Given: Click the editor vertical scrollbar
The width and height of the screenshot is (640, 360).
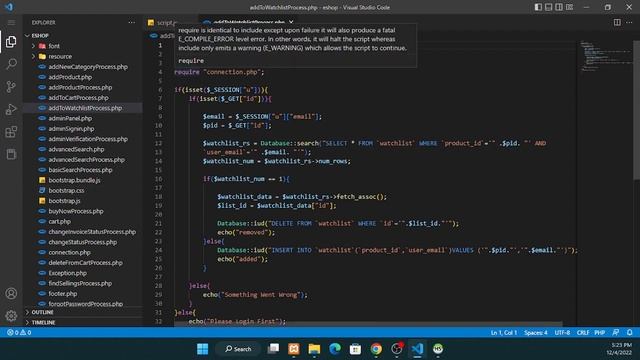Looking at the screenshot, I should click(x=636, y=110).
